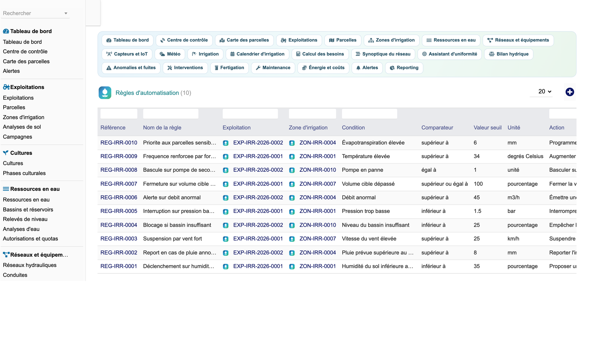The height and width of the screenshot is (364, 589).
Task: Click the Zone d'irrigation filter field
Action: point(312,114)
